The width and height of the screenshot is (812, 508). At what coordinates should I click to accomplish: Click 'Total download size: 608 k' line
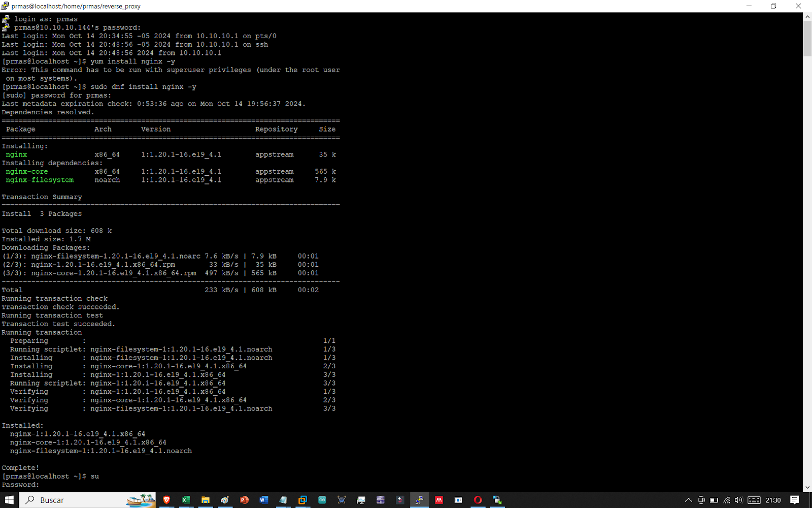pos(57,231)
